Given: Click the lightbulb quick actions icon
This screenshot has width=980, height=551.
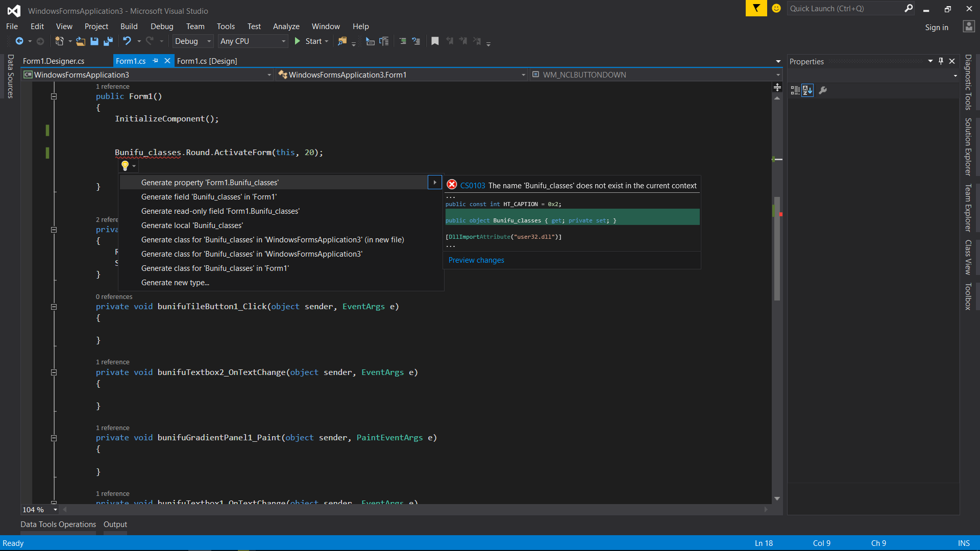Looking at the screenshot, I should (x=125, y=166).
